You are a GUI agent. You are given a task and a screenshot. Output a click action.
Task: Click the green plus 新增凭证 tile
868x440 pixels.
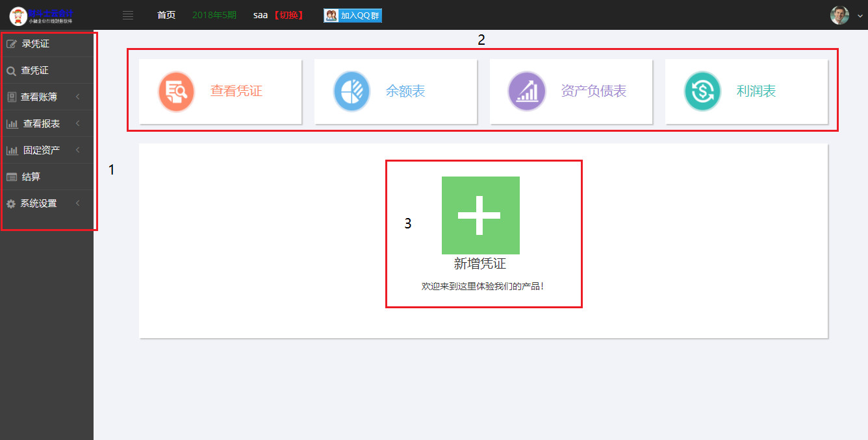(x=481, y=215)
